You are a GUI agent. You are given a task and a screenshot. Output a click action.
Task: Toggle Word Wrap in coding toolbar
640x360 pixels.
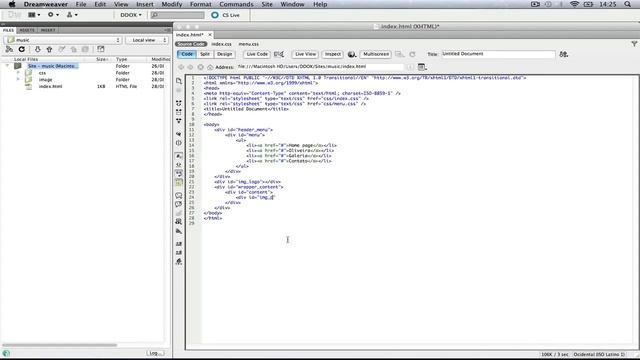pos(179,173)
